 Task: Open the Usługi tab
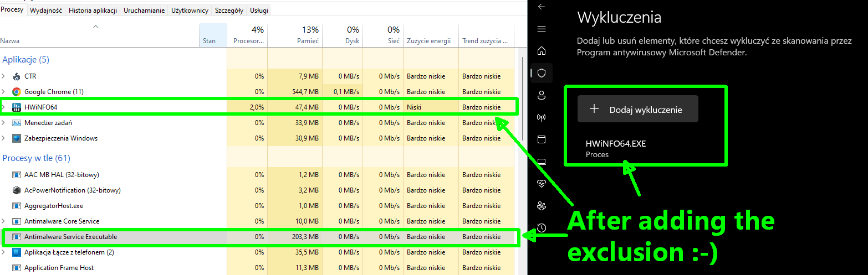[259, 11]
